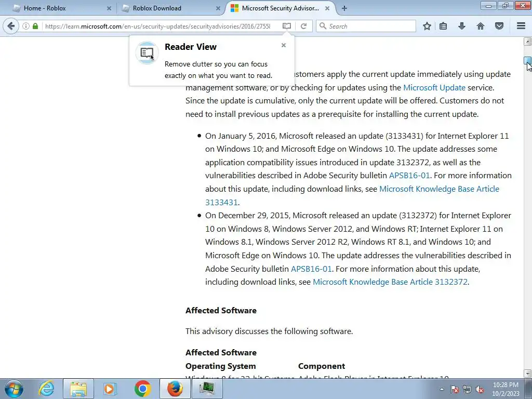
Task: Go back with the browser back arrow
Action: 11,26
